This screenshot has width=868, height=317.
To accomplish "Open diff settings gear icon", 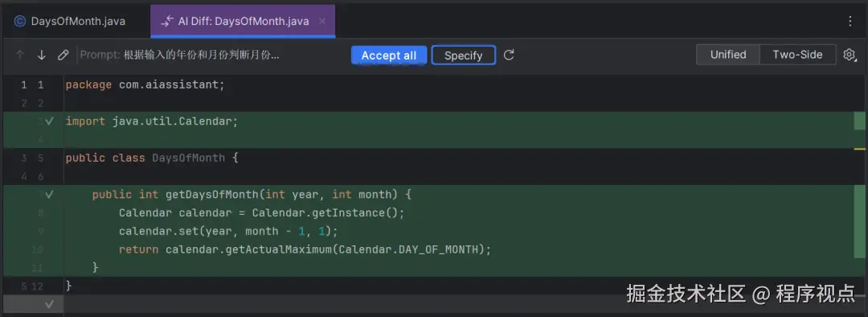I will coord(850,55).
